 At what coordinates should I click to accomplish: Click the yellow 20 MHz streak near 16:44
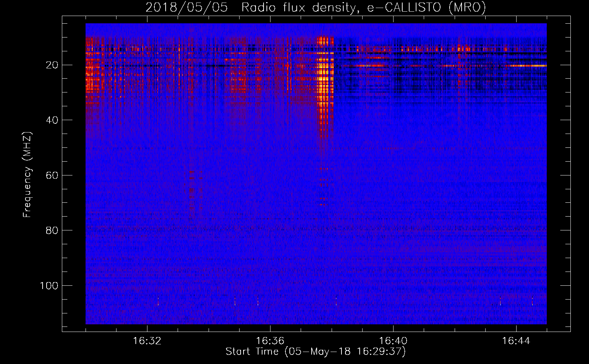(x=529, y=66)
